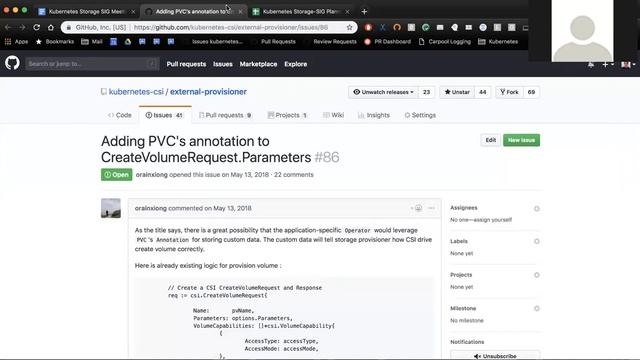This screenshot has height=360, width=640.
Task: Switch to Kubernetes Storage-SIG Plan browser tab
Action: pyautogui.click(x=301, y=11)
